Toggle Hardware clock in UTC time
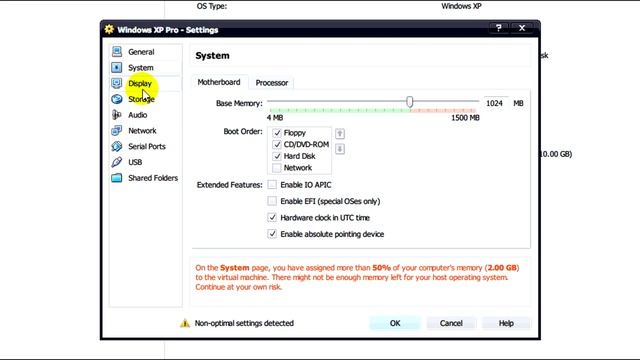This screenshot has height=360, width=640. point(272,218)
